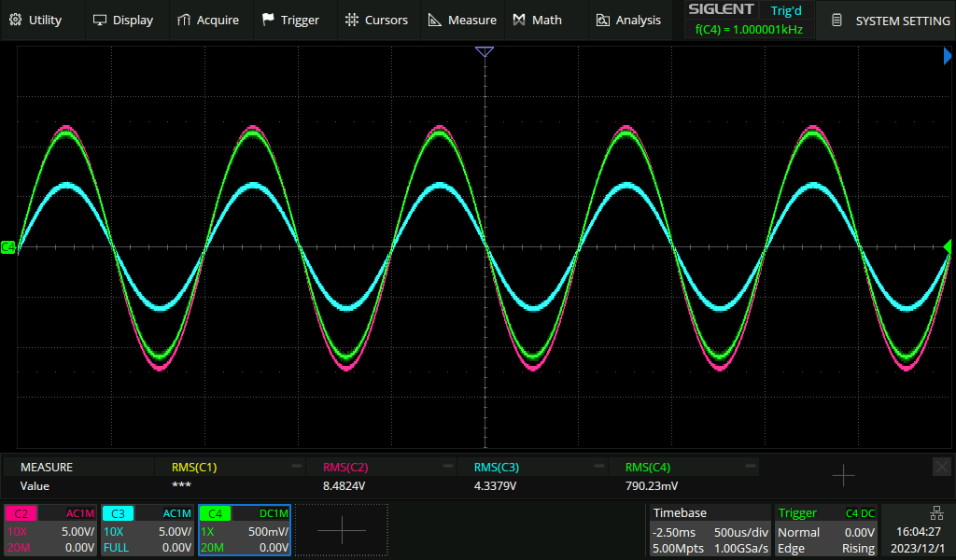Click the Trig'd status indicator

(786, 10)
